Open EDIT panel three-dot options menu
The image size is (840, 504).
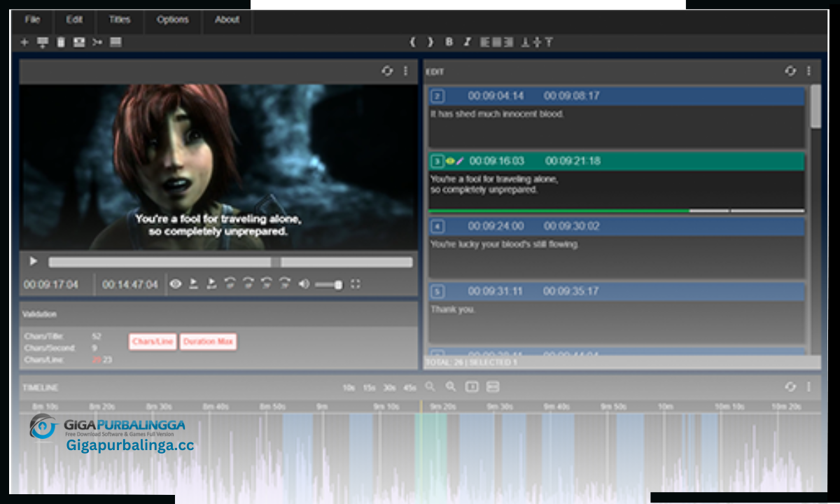coord(808,71)
